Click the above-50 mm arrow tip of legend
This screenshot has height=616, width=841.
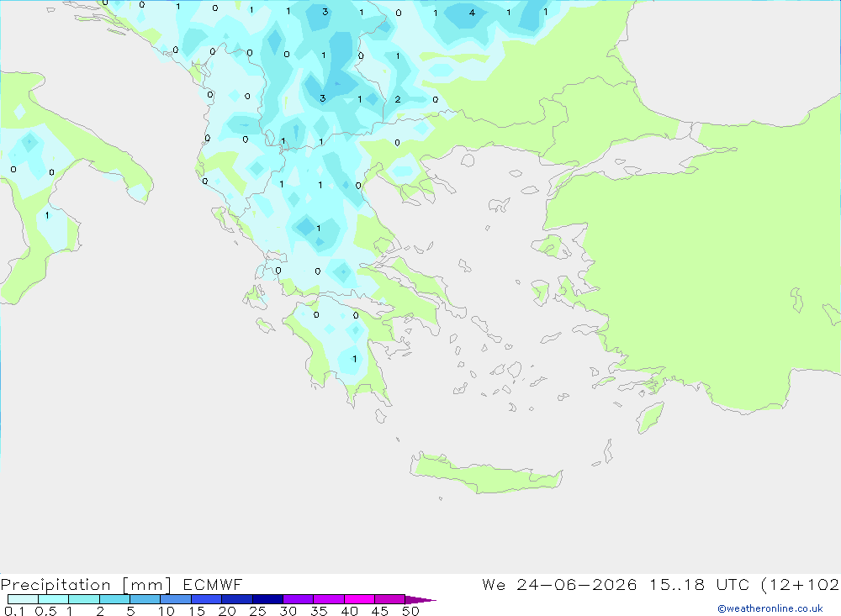tap(420, 600)
